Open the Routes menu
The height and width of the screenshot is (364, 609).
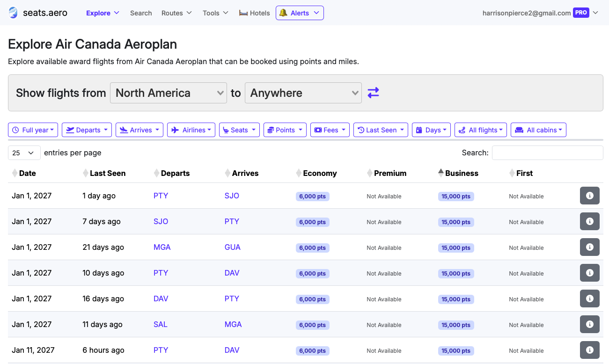tap(176, 13)
